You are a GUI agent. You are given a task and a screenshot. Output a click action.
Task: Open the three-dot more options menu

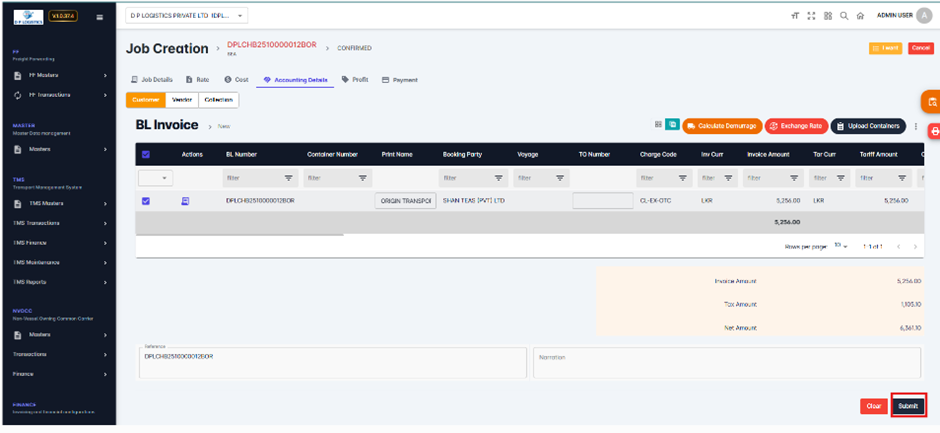pyautogui.click(x=916, y=126)
